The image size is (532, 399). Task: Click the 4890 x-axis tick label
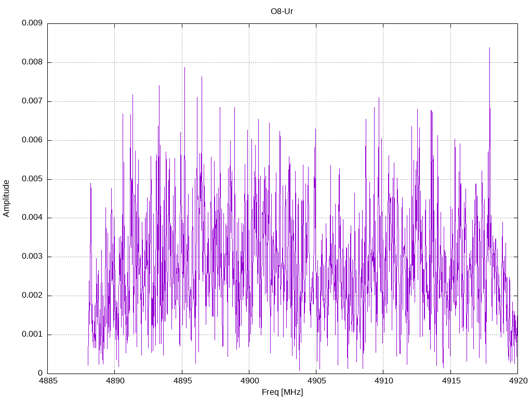[115, 381]
